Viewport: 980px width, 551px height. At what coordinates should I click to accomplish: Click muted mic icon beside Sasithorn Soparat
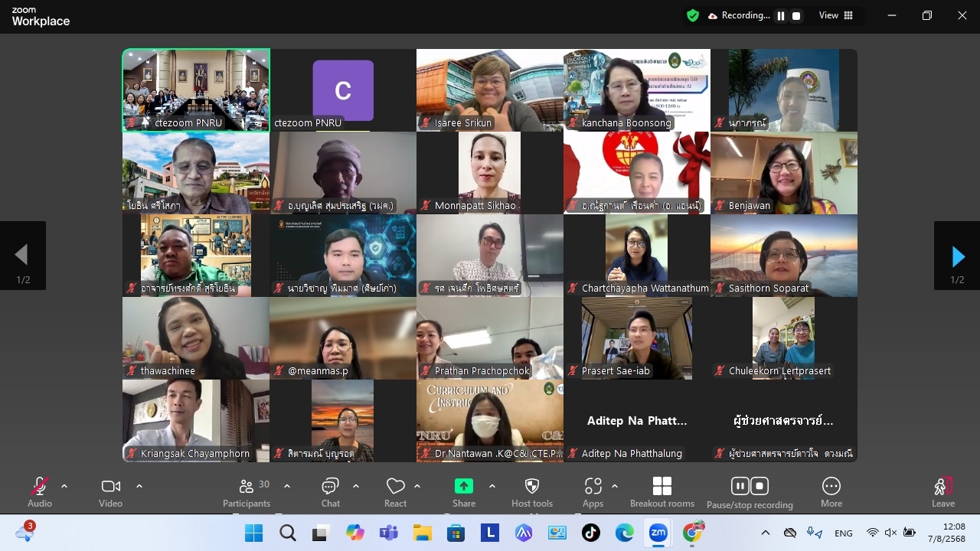(720, 288)
